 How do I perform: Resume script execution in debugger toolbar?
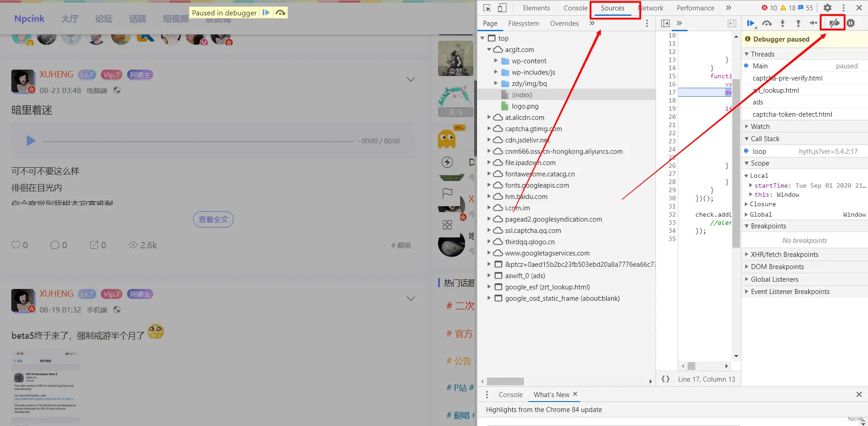[750, 24]
